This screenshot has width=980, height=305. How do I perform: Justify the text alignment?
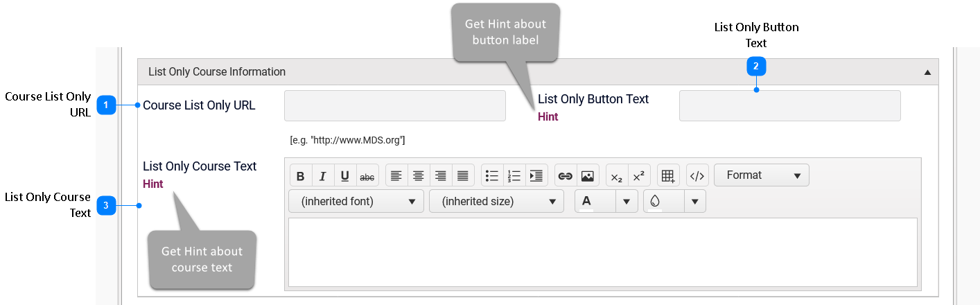(x=463, y=176)
